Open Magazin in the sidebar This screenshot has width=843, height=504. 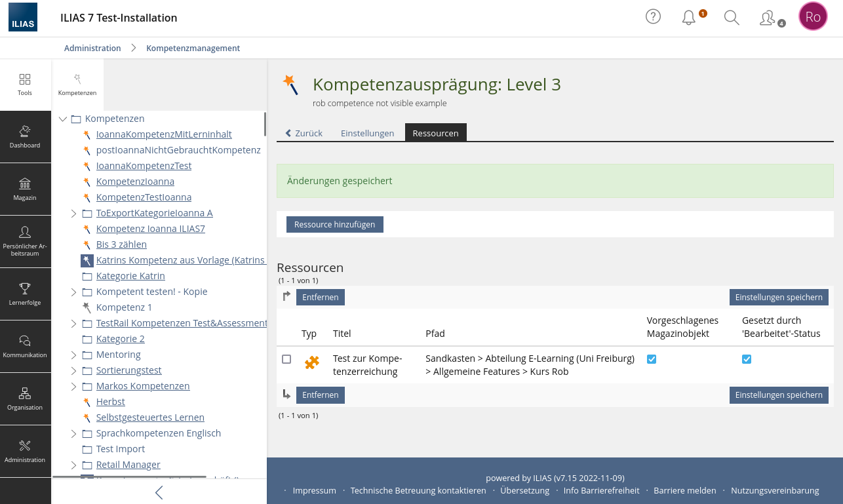[x=25, y=189]
